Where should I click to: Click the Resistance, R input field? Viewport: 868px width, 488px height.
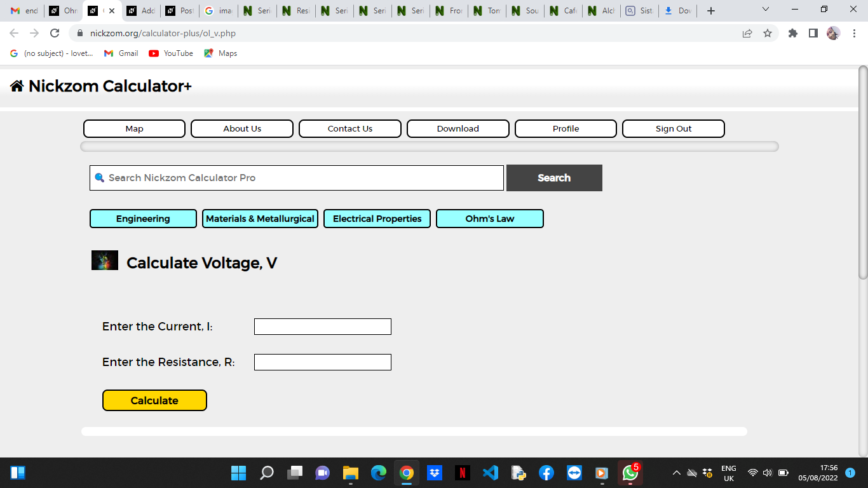323,362
